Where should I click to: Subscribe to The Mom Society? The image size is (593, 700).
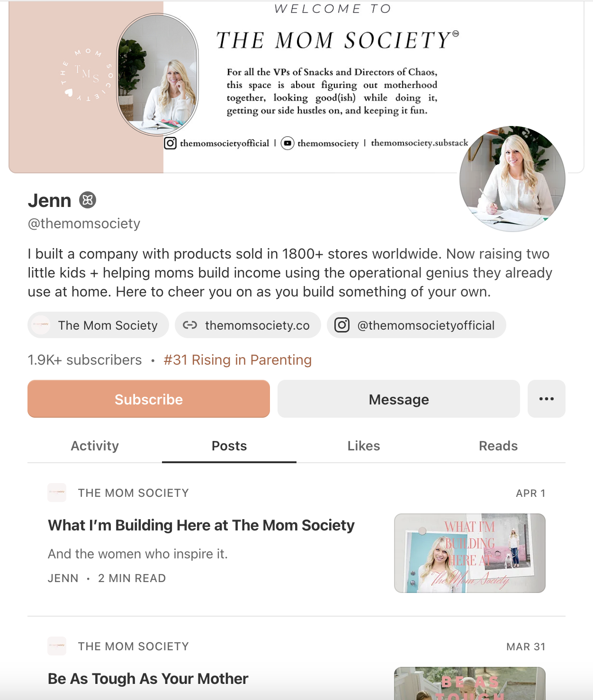149,399
